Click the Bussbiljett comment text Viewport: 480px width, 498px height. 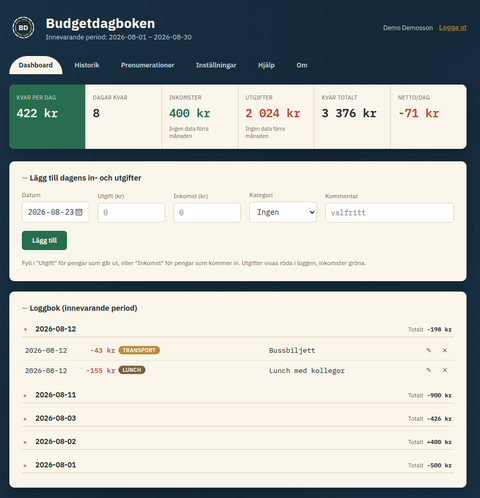(x=292, y=350)
